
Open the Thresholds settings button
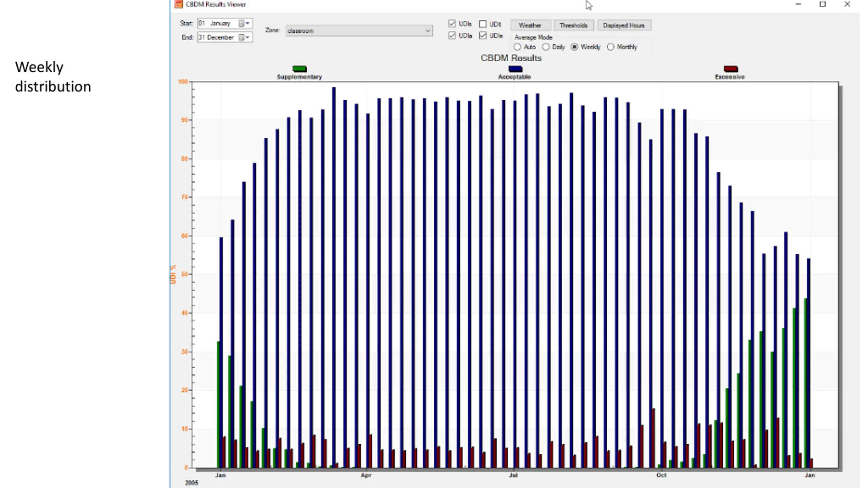(x=574, y=25)
